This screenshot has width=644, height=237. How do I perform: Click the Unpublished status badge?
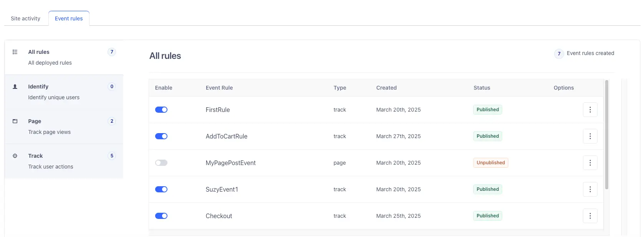tap(491, 163)
